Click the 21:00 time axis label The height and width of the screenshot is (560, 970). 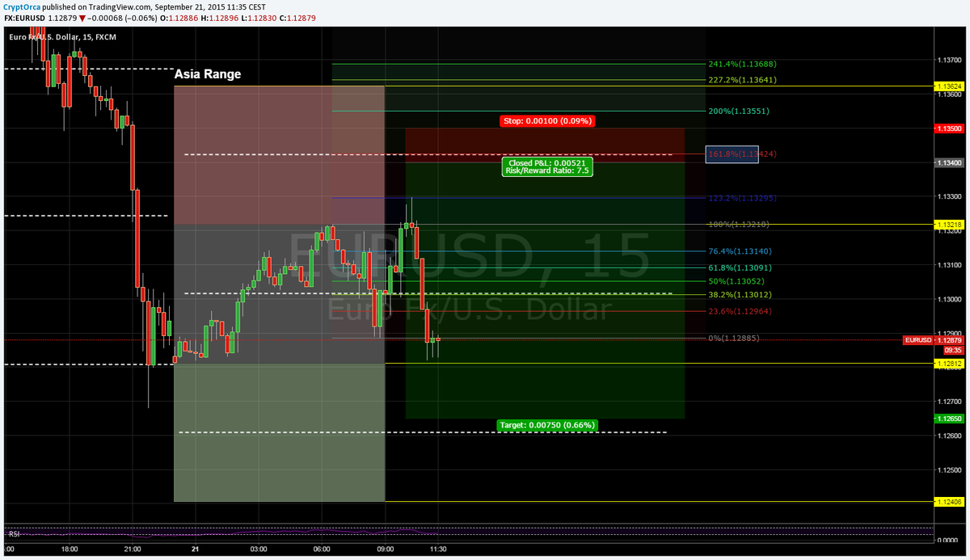[133, 549]
